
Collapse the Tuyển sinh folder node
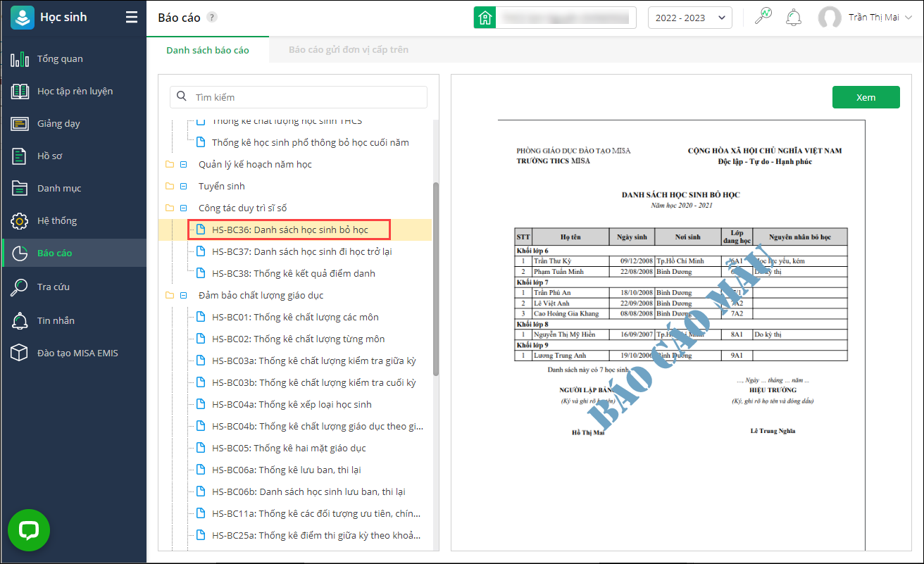[184, 186]
